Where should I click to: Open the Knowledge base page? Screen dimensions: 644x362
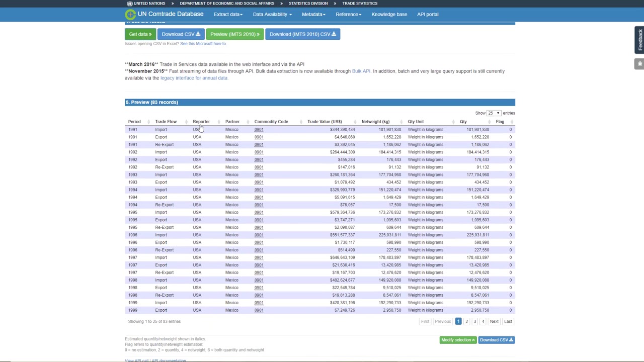(x=389, y=14)
